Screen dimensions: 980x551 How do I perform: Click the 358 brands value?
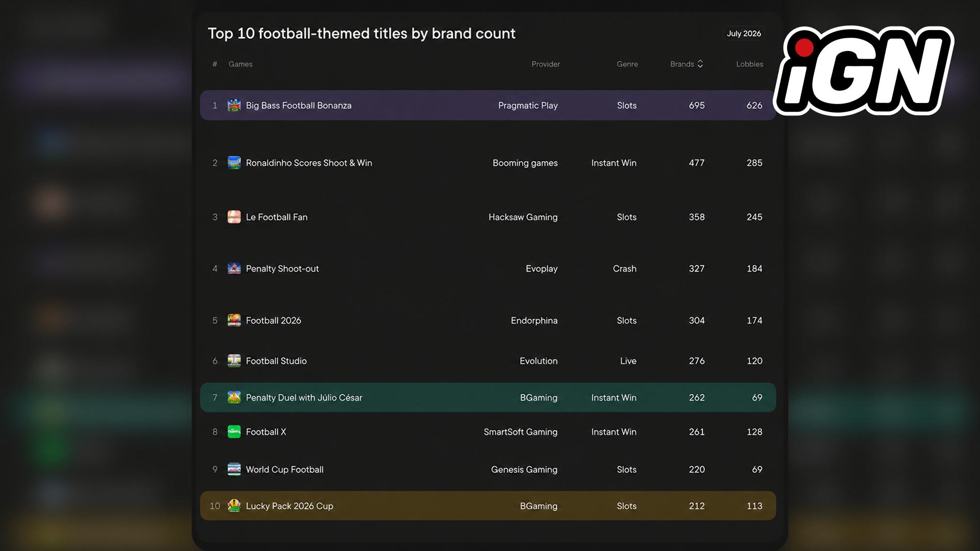point(697,217)
